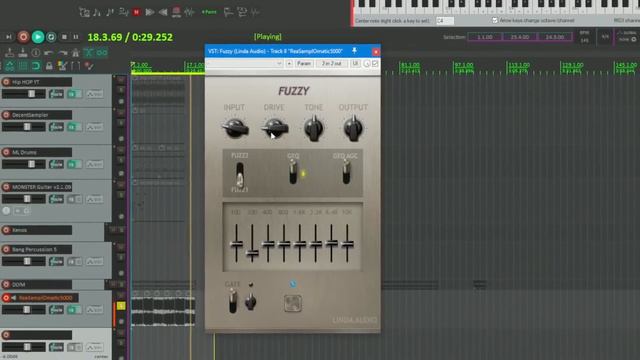
Task: Stop playback with the transport Stop button
Action: [x=64, y=37]
